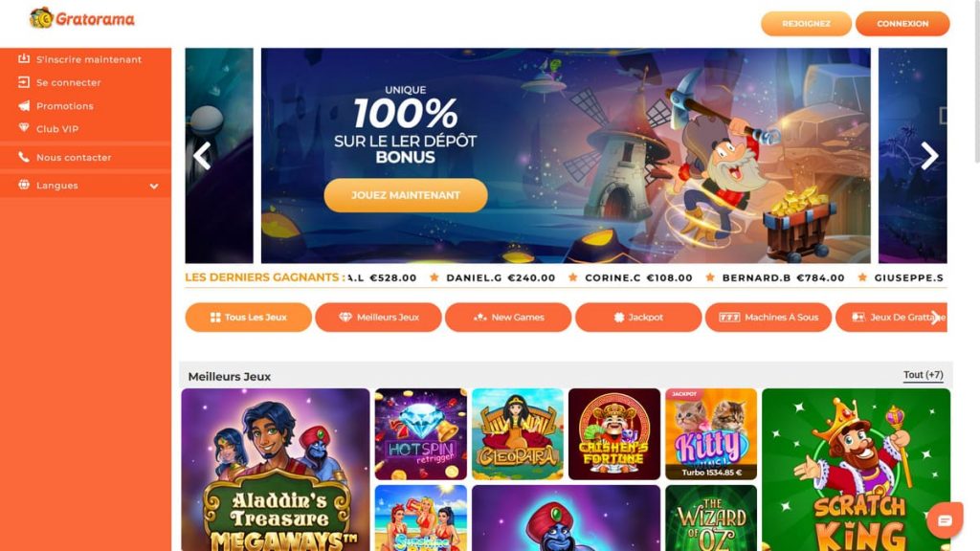Image resolution: width=980 pixels, height=551 pixels.
Task: Click the CONNEXION button
Action: (902, 24)
